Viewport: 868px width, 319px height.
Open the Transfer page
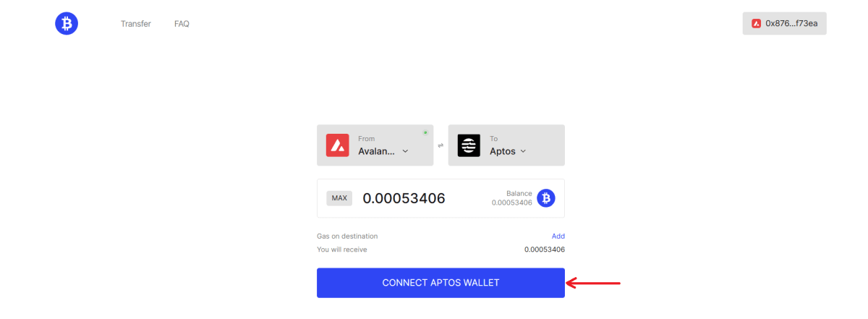[x=136, y=24]
